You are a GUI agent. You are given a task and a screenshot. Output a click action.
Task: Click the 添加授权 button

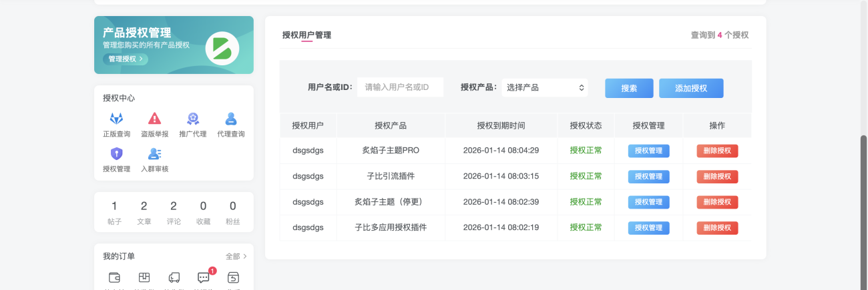click(691, 88)
